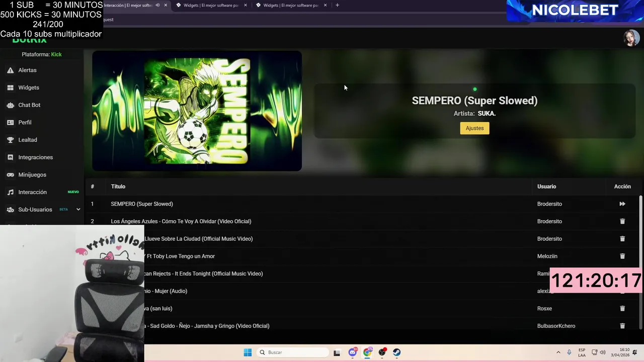
Task: Click the user name BulbasorKchero
Action: coord(556,326)
